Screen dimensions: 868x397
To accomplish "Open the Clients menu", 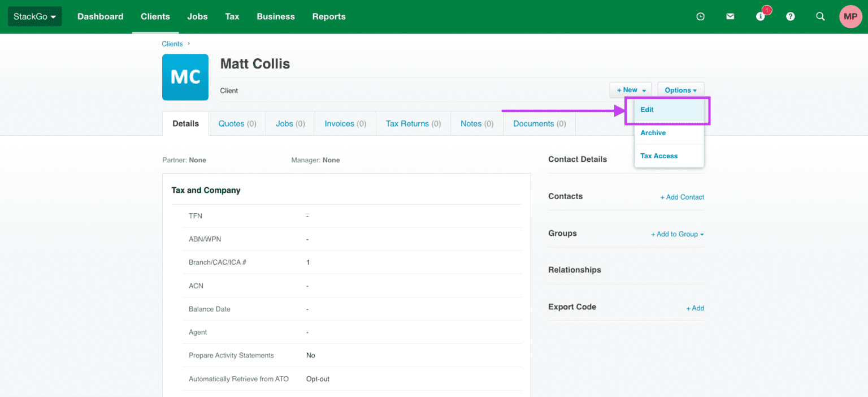I will (x=155, y=16).
